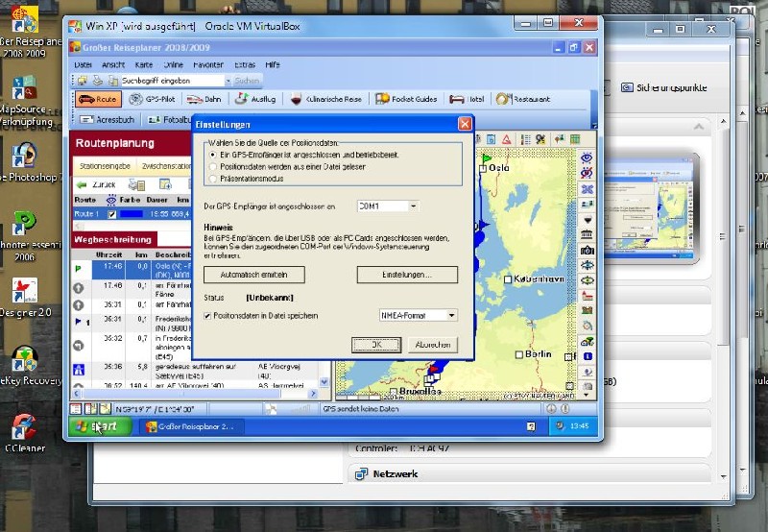
Task: Choose 'Positionsdaten werden aus einer Datei gelesen'
Action: tap(213, 165)
